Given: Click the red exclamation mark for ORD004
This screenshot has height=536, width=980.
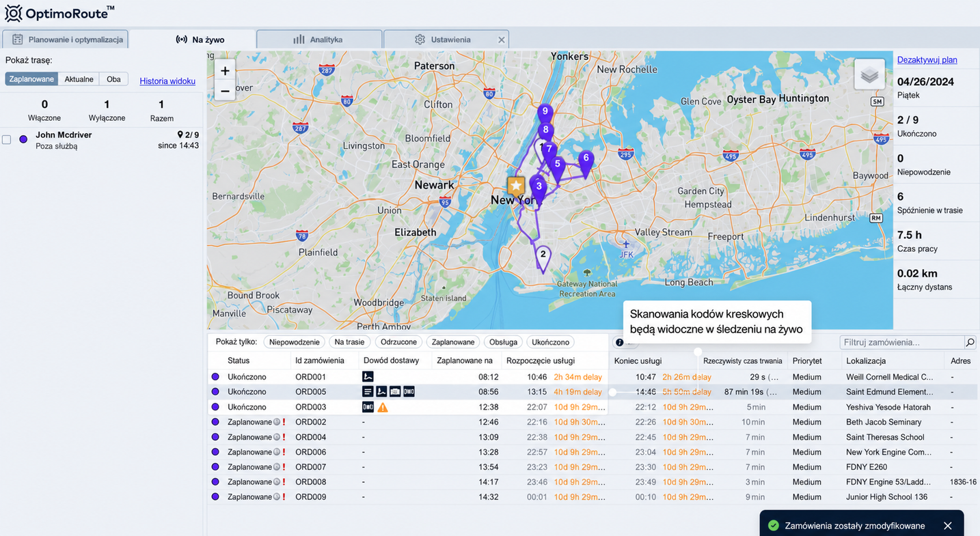Looking at the screenshot, I should (x=284, y=437).
